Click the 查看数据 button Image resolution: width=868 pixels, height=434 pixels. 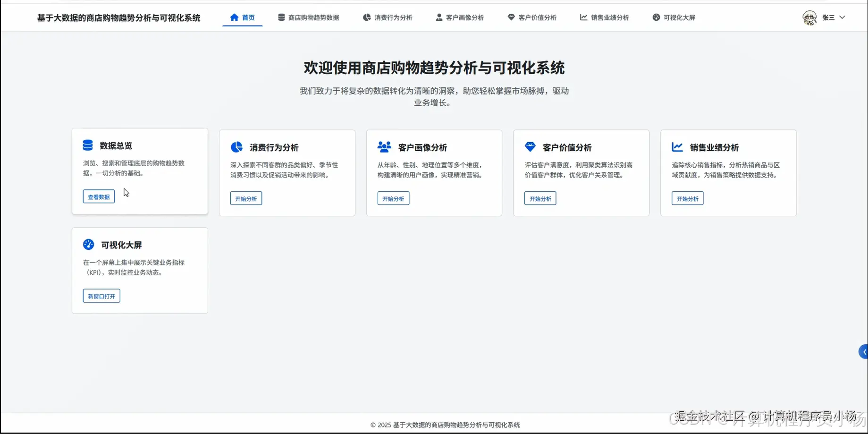coord(99,196)
